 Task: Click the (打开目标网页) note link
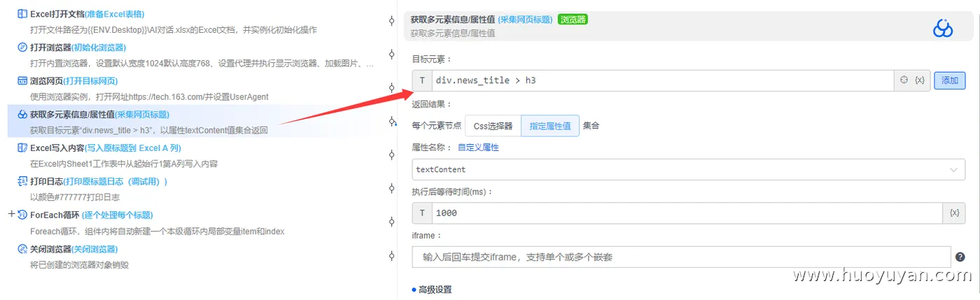(89, 81)
